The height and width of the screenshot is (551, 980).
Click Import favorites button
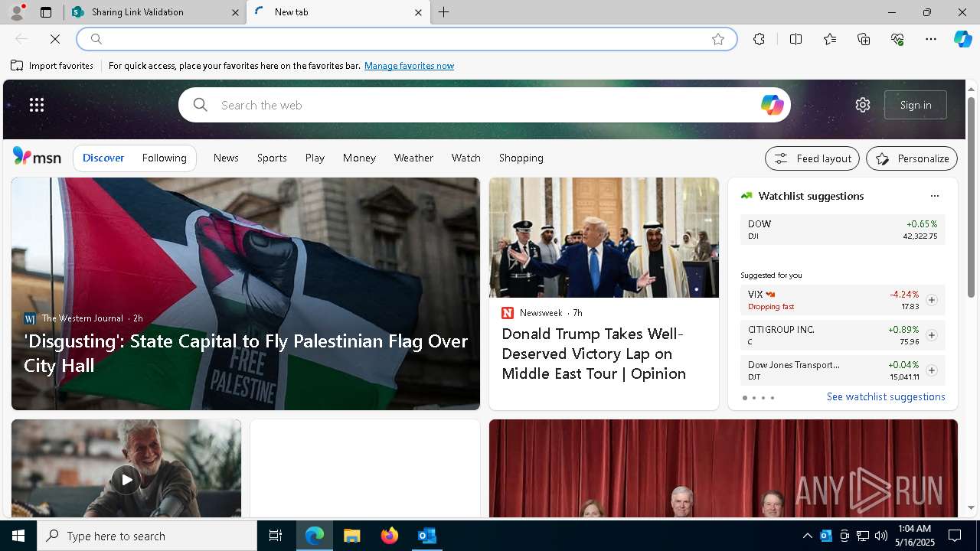coord(52,66)
